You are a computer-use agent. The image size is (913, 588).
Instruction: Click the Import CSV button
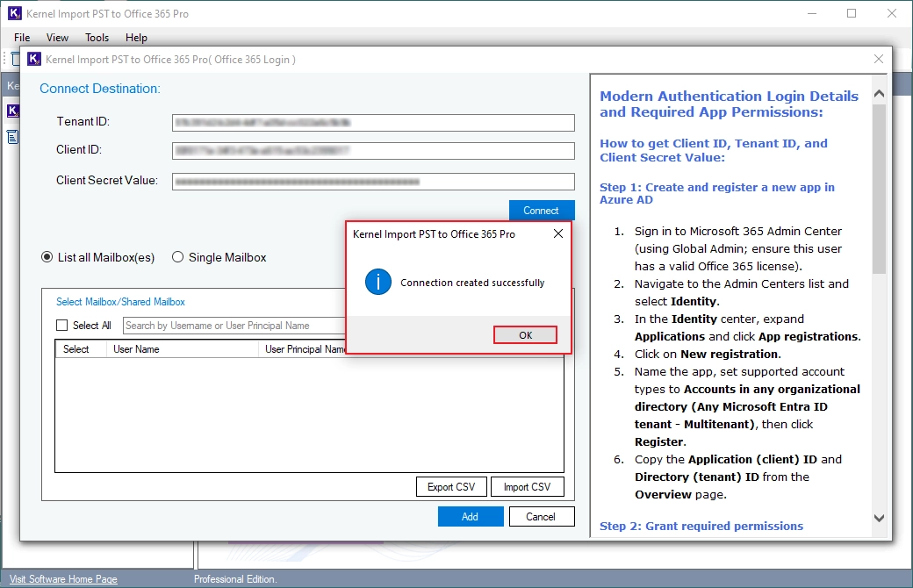527,487
